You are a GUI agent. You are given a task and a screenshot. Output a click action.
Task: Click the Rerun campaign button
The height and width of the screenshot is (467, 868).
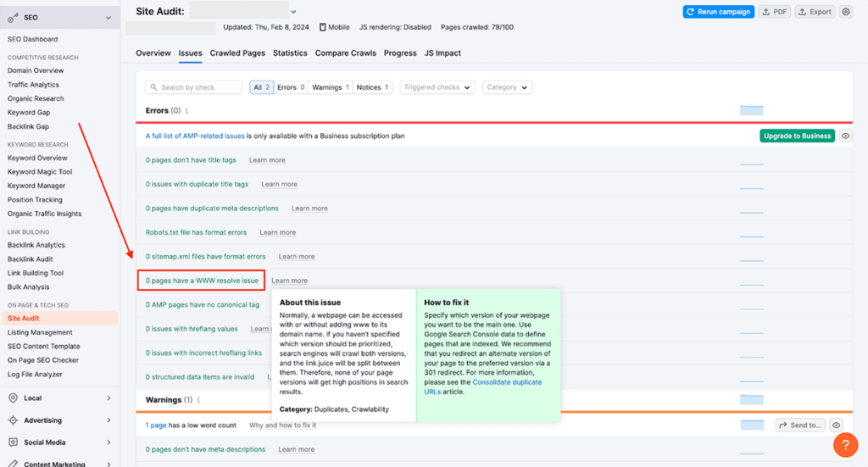click(x=719, y=12)
